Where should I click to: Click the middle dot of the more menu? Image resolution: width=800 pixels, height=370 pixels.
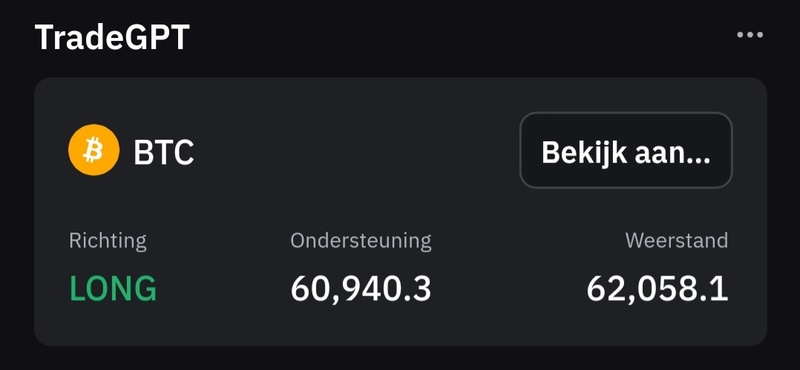(x=750, y=35)
